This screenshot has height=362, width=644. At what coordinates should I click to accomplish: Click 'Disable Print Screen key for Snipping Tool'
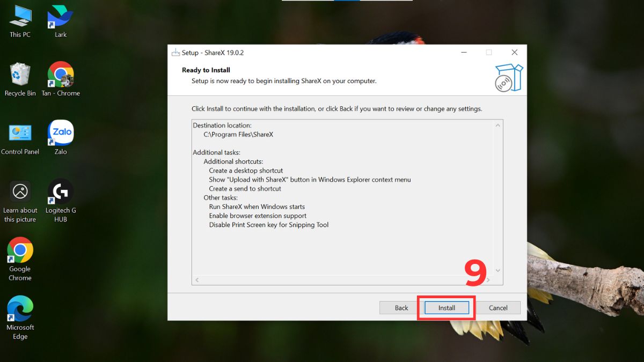tap(268, 225)
